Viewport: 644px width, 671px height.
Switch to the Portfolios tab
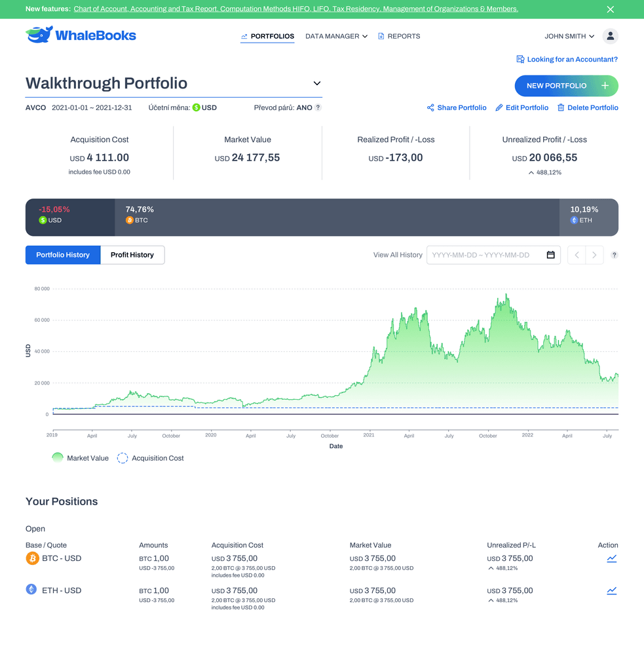click(267, 36)
